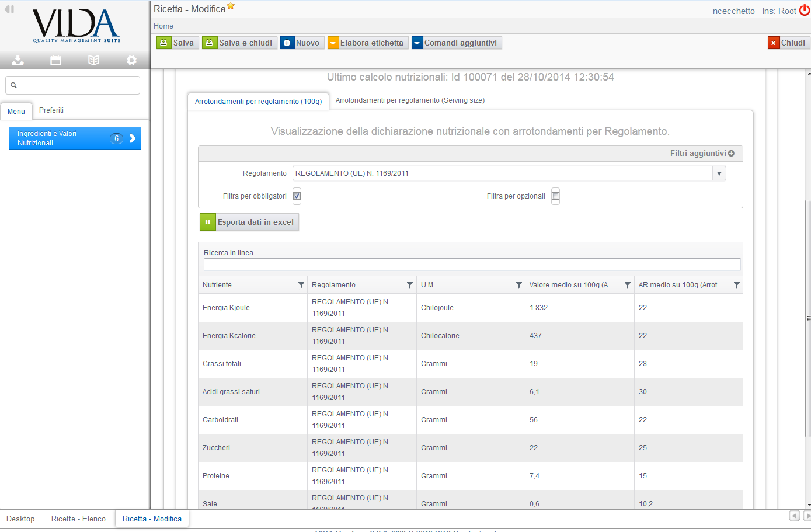Viewport: 811px width, 532px height.
Task: Click the favorite star next to Ricetta - Modifica
Action: coord(231,6)
